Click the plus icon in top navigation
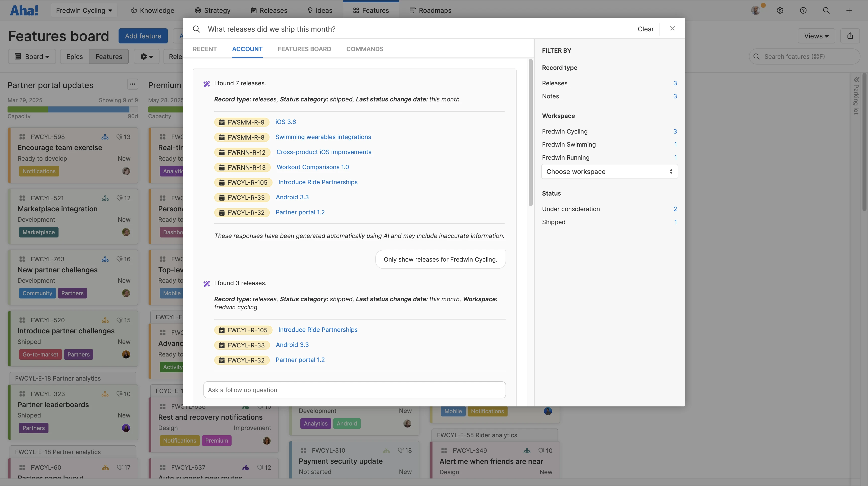The height and width of the screenshot is (486, 868). coord(849,11)
